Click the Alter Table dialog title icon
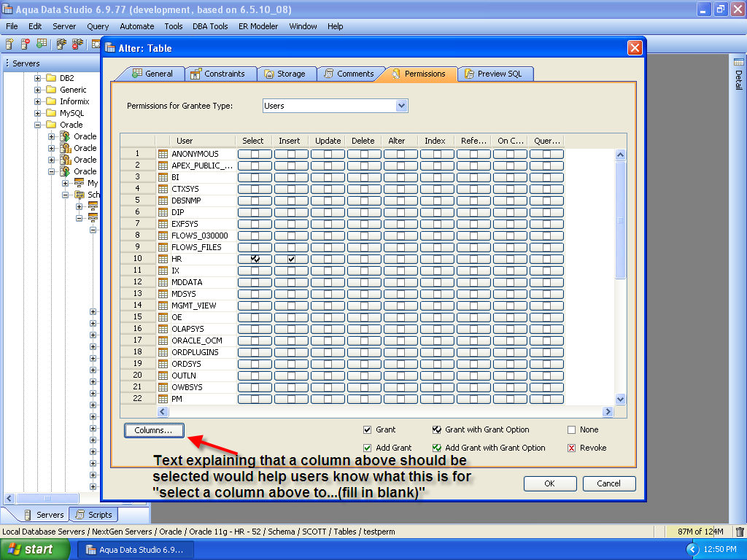This screenshot has width=747, height=560. [x=110, y=48]
